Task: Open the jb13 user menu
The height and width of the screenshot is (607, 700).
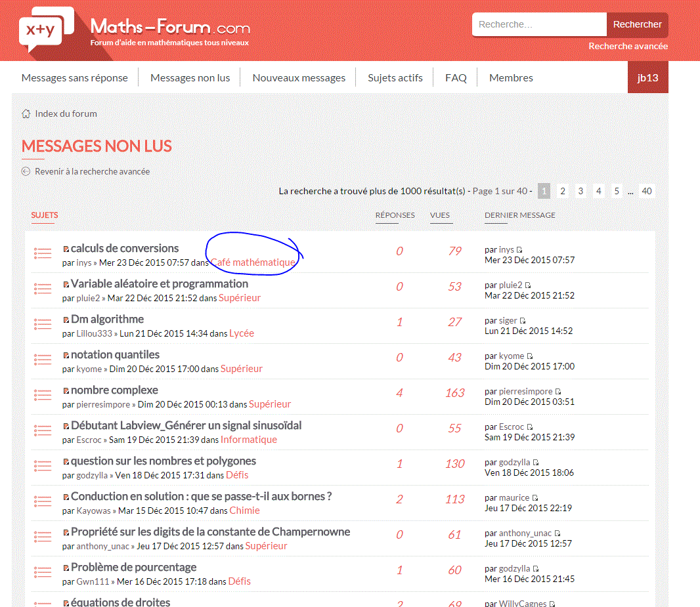Action: pos(647,77)
